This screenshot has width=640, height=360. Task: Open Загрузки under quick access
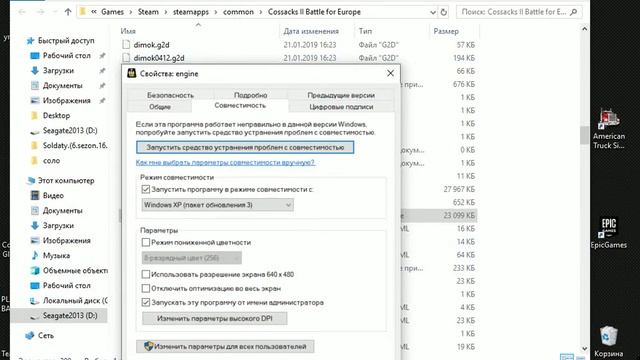point(58,71)
